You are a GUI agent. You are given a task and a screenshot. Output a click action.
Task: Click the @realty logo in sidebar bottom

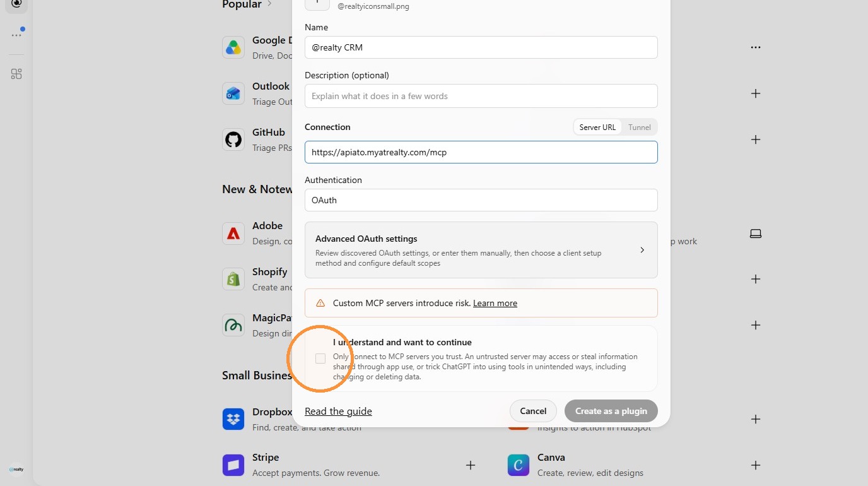pos(16,469)
